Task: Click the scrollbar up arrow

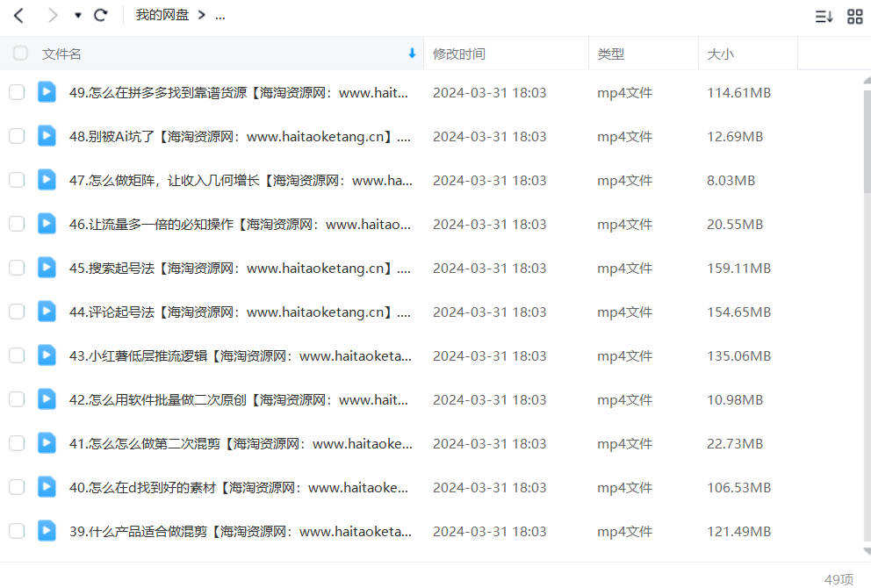Action: [867, 81]
